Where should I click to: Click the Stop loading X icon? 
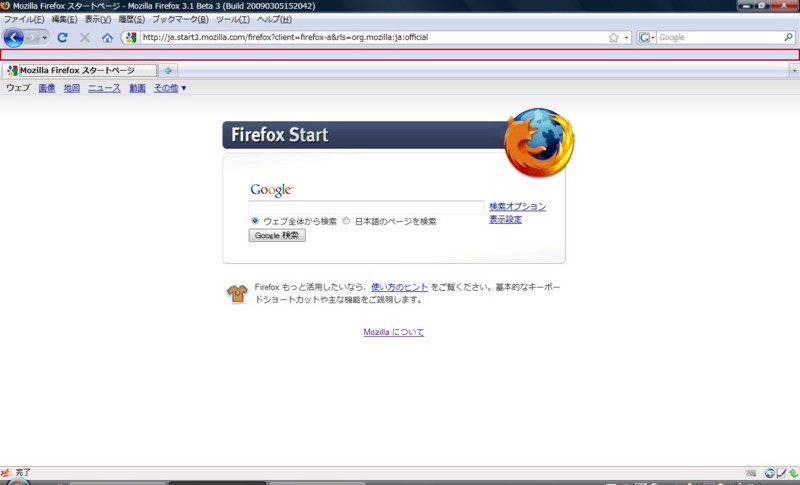pyautogui.click(x=85, y=37)
